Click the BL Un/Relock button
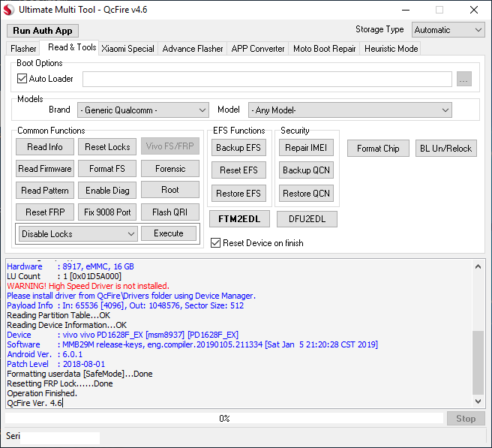Image resolution: width=492 pixels, height=448 pixels. pos(445,148)
